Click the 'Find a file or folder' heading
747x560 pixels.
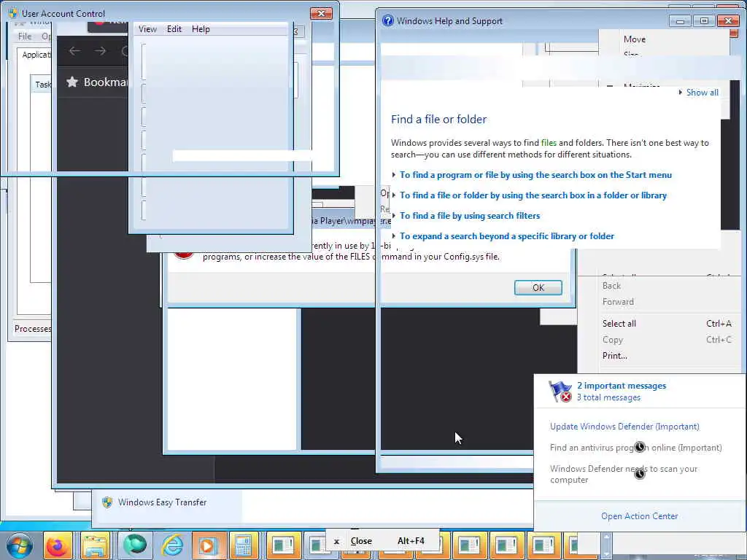(438, 120)
